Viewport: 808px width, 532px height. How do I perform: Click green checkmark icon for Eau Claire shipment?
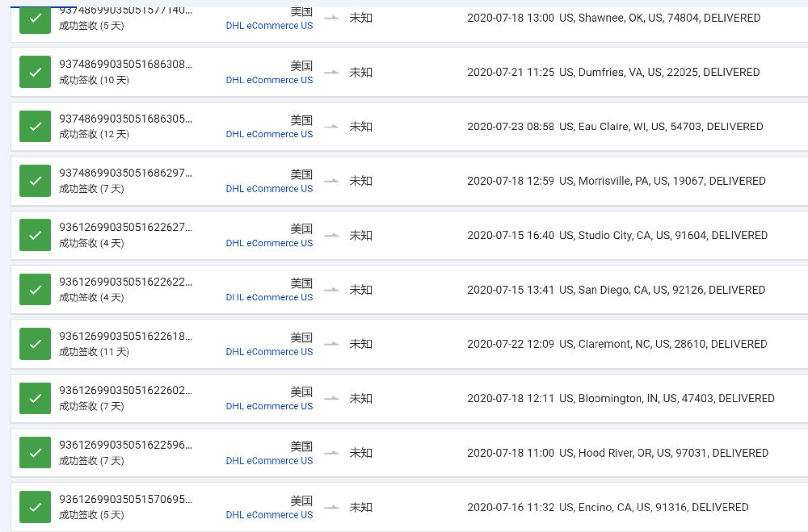(35, 126)
